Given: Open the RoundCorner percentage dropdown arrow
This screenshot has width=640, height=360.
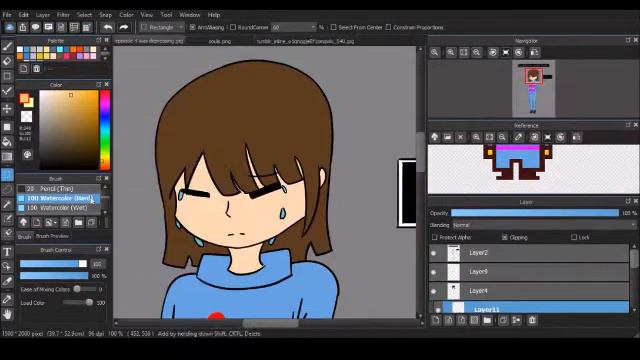Looking at the screenshot, I should [x=313, y=27].
